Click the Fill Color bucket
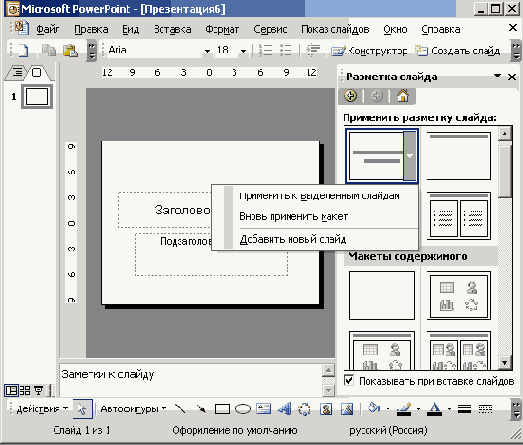 click(374, 408)
